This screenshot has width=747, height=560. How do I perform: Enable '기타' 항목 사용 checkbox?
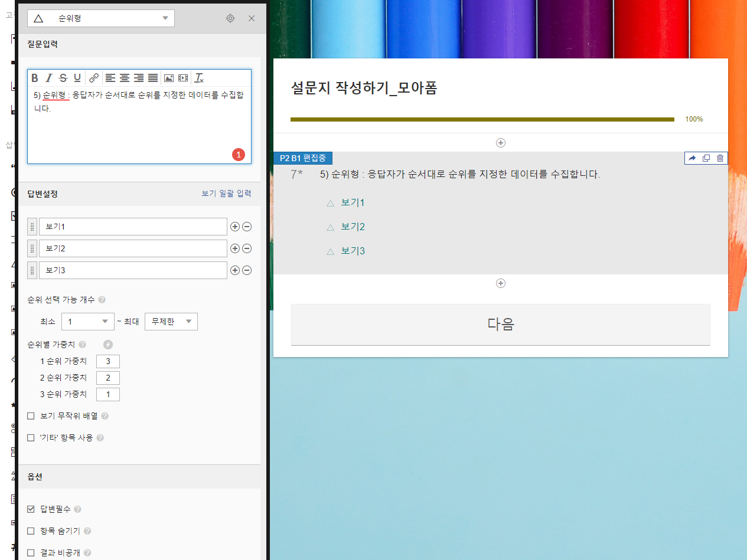31,438
